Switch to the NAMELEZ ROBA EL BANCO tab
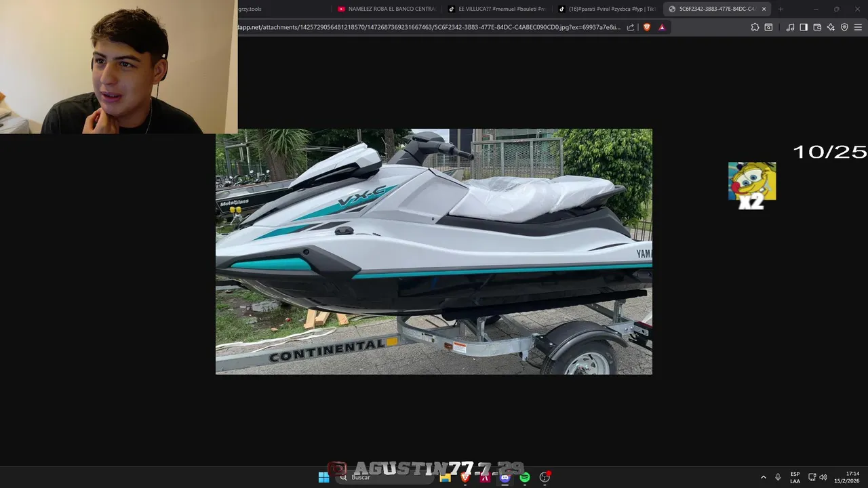This screenshot has width=868, height=488. pos(386,9)
